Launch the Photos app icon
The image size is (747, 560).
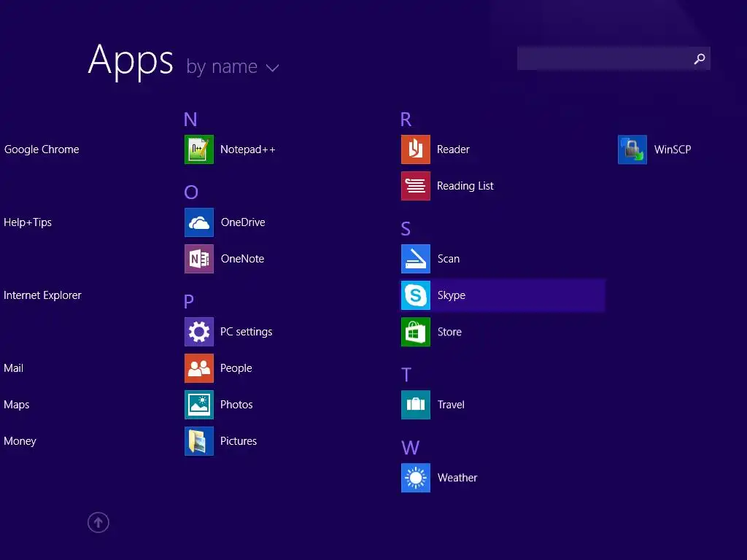click(198, 404)
